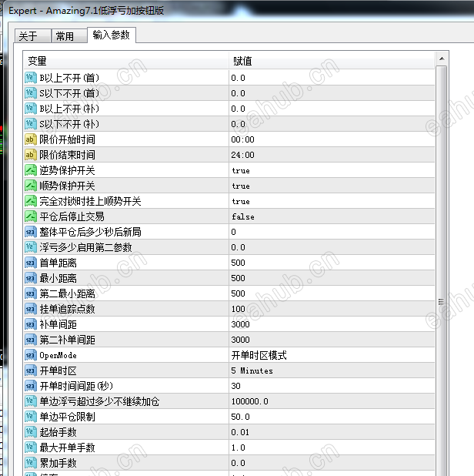Click the integer icon for 补单间距
The height and width of the screenshot is (476, 474).
[x=30, y=324]
